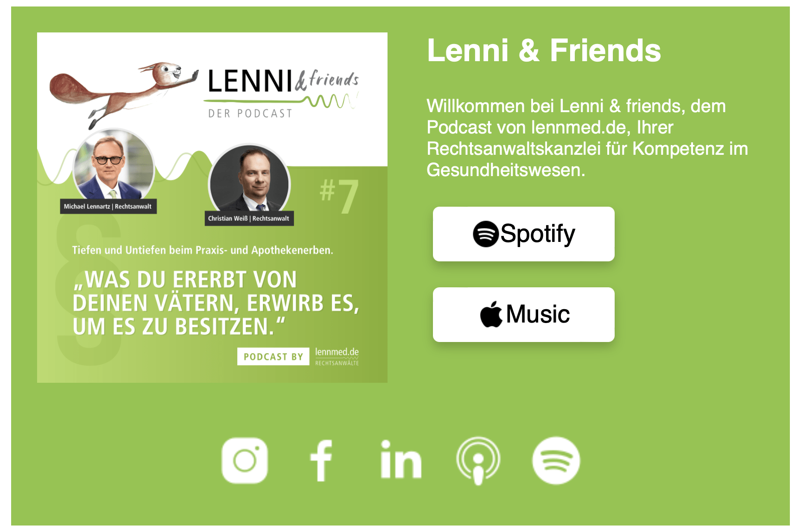Click the Apple logo in the Music button
Screen dimensions: 801x532
click(491, 314)
